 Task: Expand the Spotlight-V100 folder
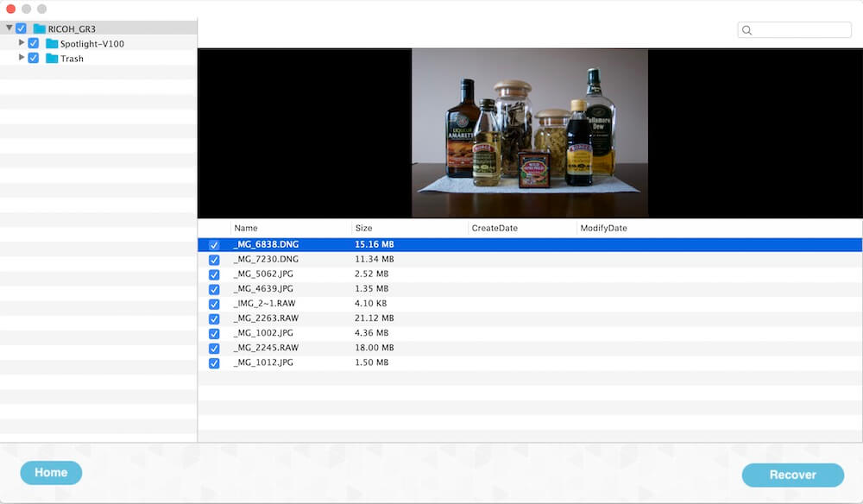(22, 42)
